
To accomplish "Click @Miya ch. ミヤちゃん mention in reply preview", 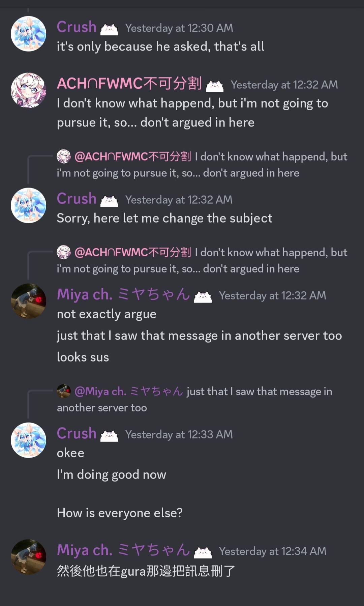I will [x=129, y=391].
